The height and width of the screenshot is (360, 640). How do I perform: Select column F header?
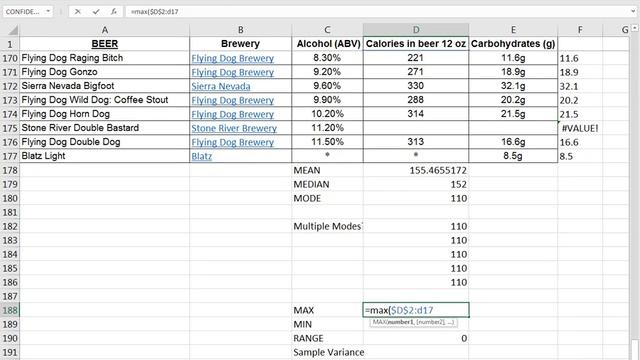(580, 30)
